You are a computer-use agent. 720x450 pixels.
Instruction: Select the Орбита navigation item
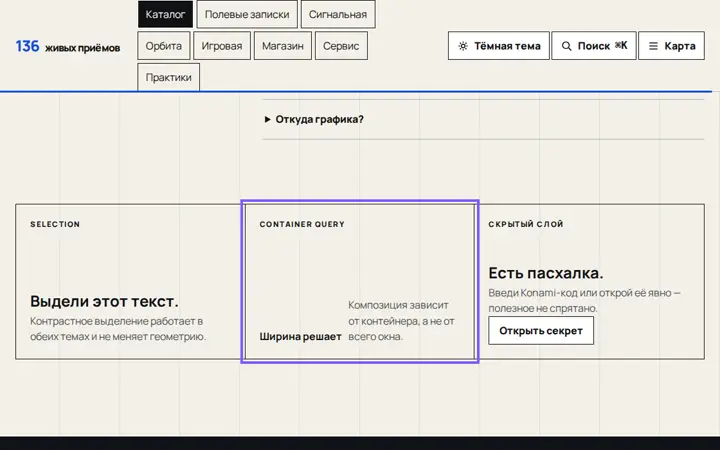click(x=163, y=46)
